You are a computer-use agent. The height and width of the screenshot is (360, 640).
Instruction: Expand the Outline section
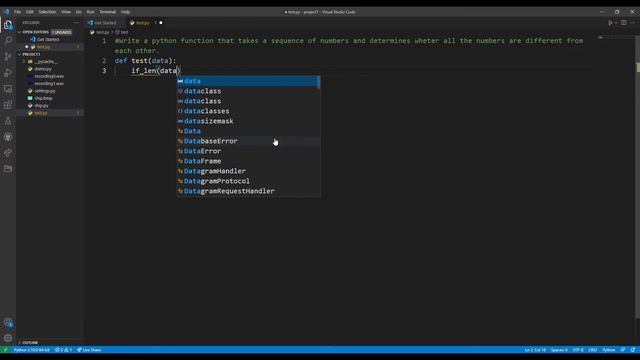(x=30, y=342)
